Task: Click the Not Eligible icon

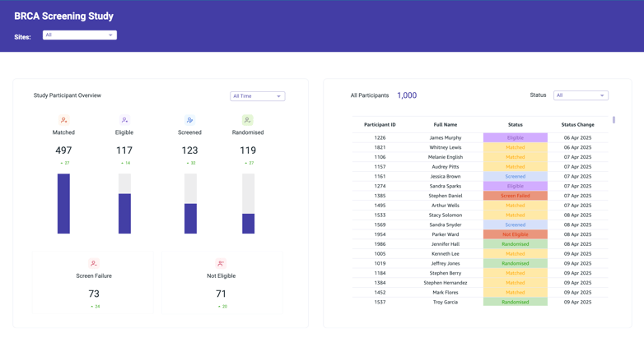Action: click(x=221, y=263)
